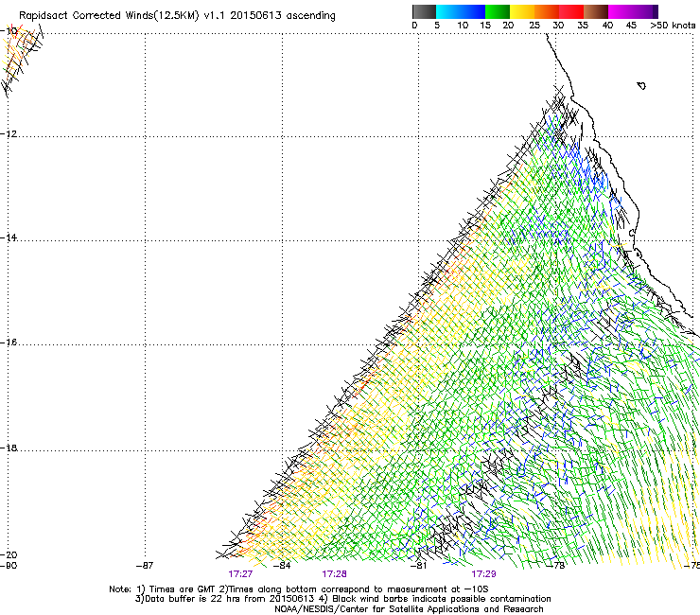Screen dimensions: 700x615
Task: Select the 17:27 time marker
Action: coord(240,574)
